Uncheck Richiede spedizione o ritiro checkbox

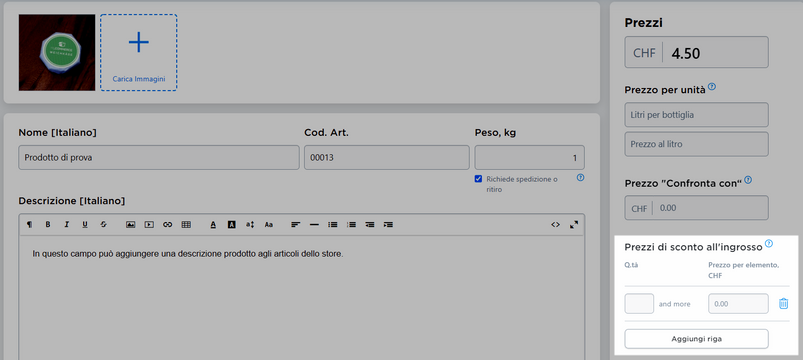pos(478,179)
